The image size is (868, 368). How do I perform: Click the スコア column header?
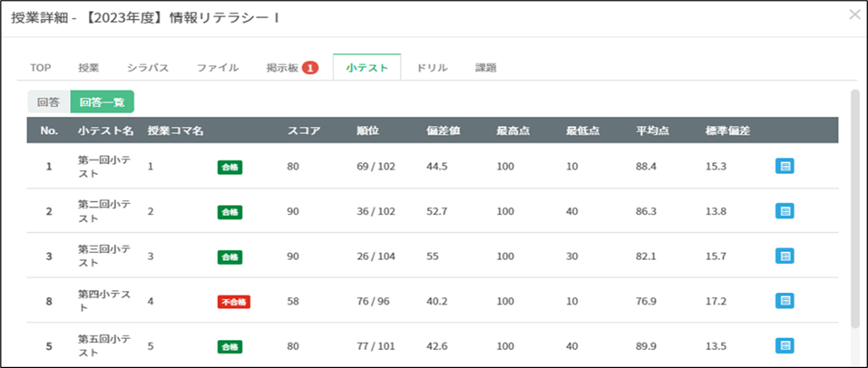tap(304, 131)
